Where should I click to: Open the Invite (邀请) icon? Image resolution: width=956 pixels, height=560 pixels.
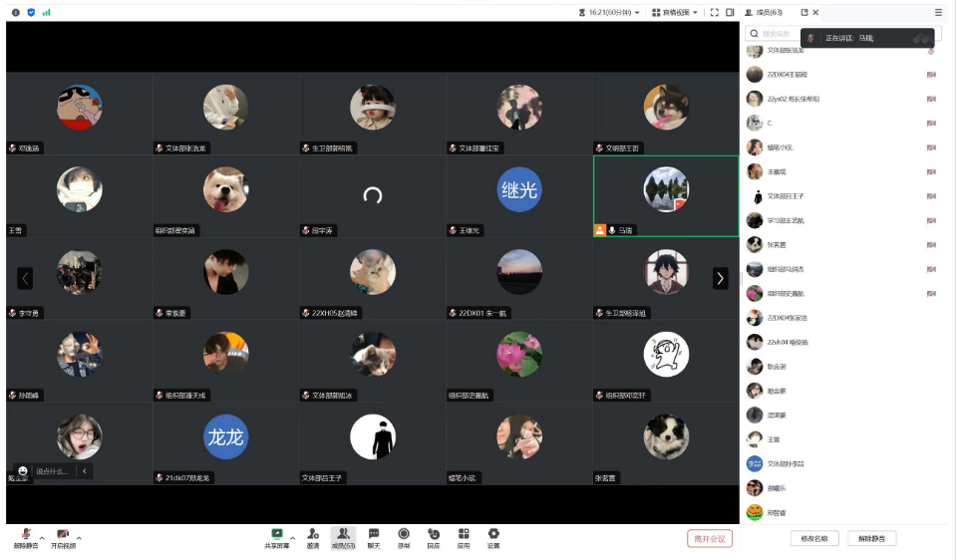pyautogui.click(x=313, y=534)
